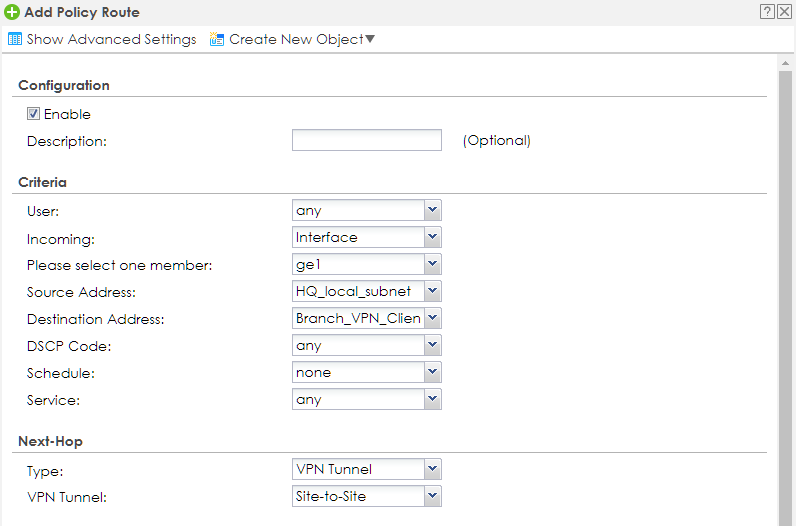Open the Destination Address dropdown
The width and height of the screenshot is (796, 526).
pos(432,319)
